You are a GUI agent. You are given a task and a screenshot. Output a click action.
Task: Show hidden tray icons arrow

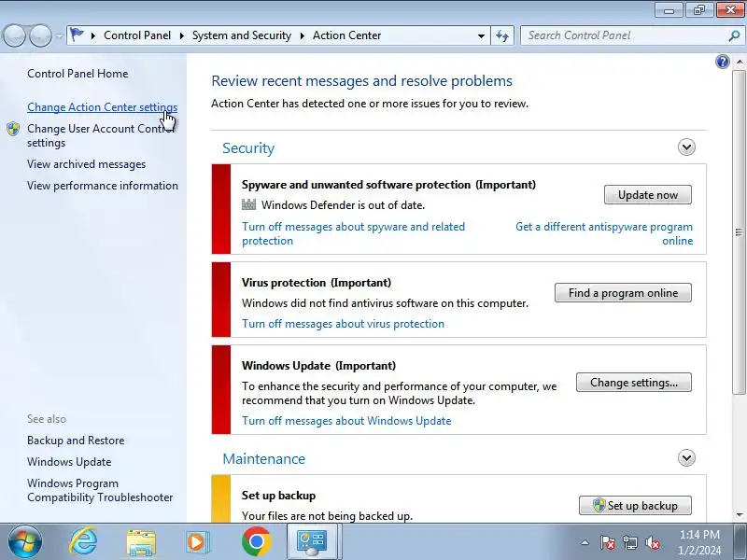click(x=585, y=542)
